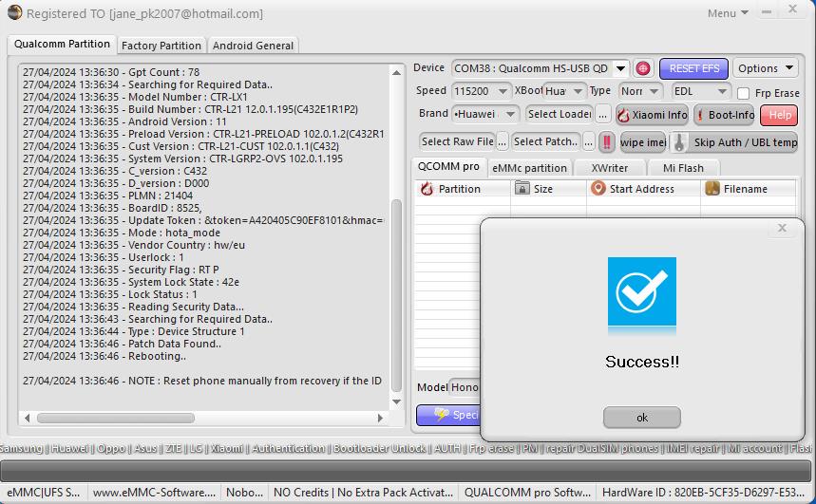Click ok in the Success dialog
This screenshot has width=816, height=504.
point(641,417)
